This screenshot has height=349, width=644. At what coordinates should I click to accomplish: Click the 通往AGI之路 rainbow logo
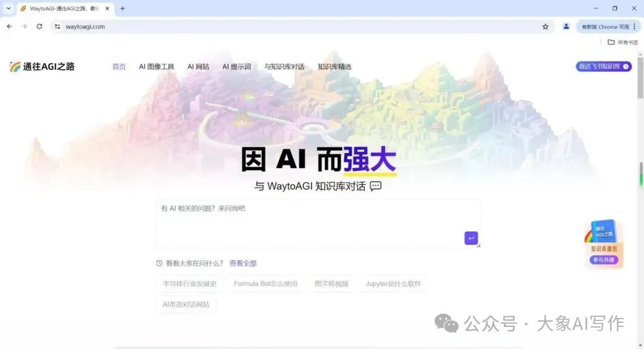[42, 67]
